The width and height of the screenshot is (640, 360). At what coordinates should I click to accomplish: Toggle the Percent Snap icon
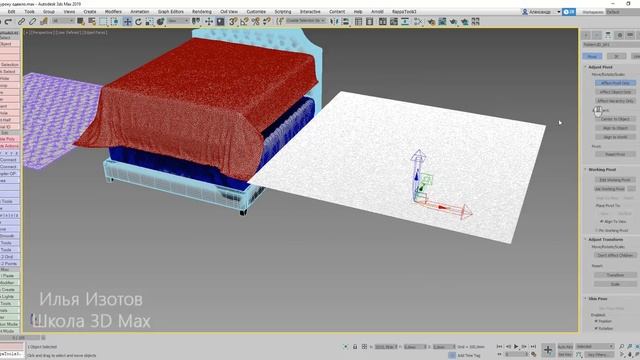click(x=256, y=21)
